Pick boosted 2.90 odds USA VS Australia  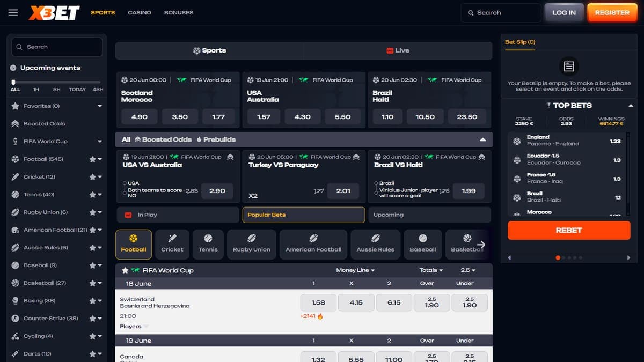pos(217,191)
